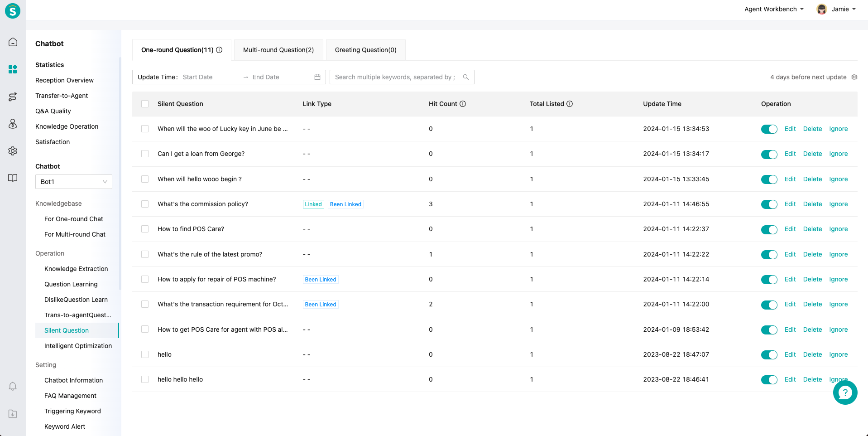Open the agent person icon in sidebar

(13, 124)
